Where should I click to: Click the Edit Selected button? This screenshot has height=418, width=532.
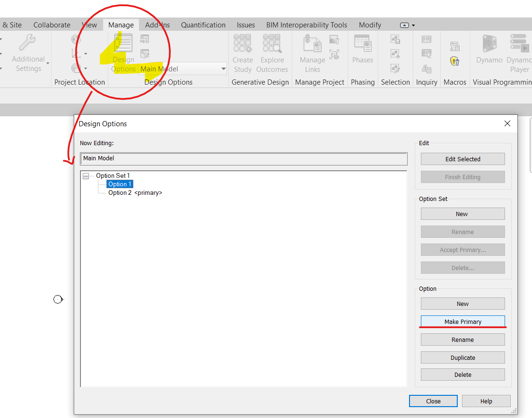[x=463, y=159]
